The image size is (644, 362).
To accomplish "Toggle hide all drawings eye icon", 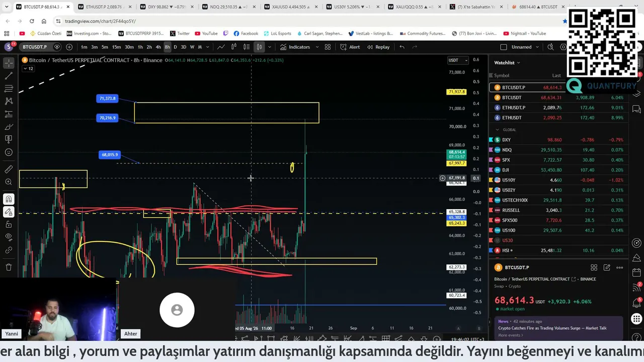I will (x=9, y=237).
